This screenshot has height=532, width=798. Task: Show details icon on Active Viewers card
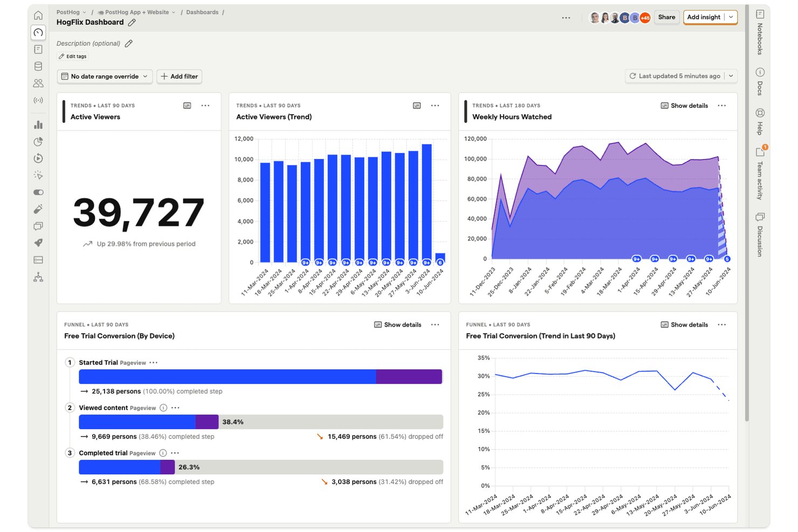pos(187,106)
